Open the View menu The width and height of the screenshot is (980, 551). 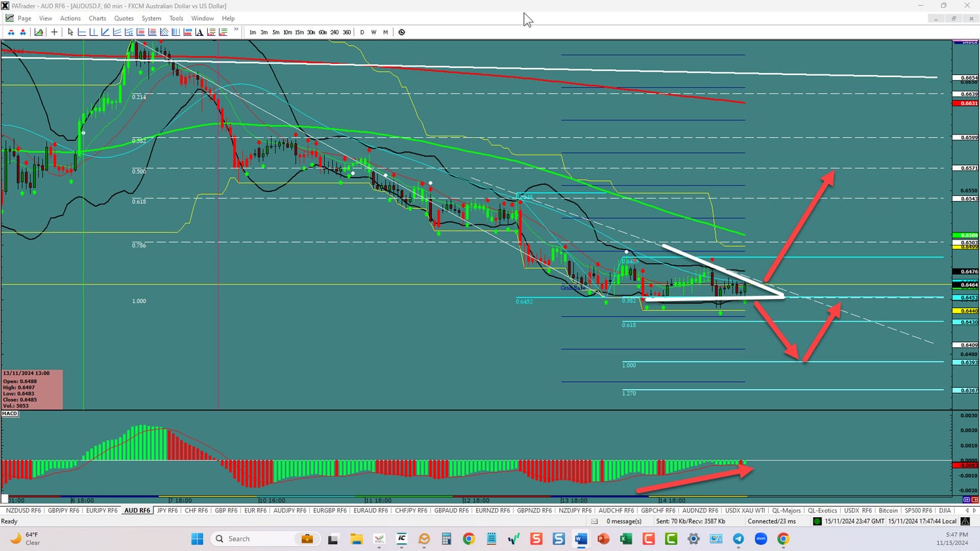click(x=46, y=18)
